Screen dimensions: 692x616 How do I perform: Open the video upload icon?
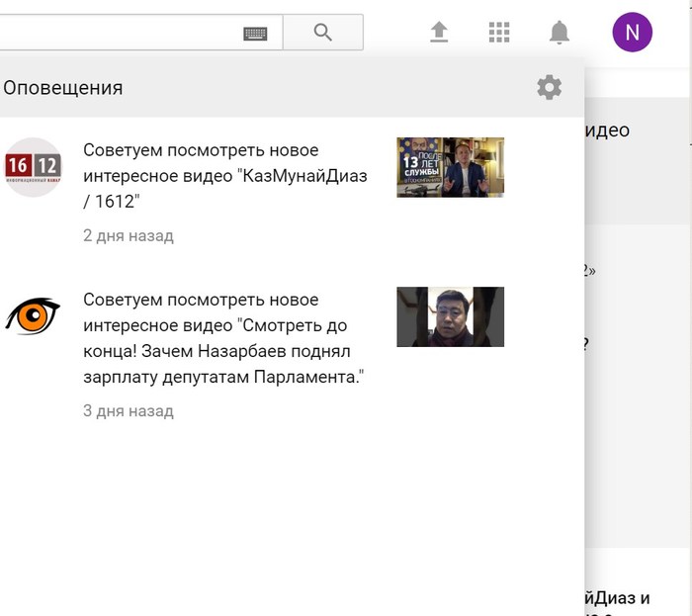[439, 33]
